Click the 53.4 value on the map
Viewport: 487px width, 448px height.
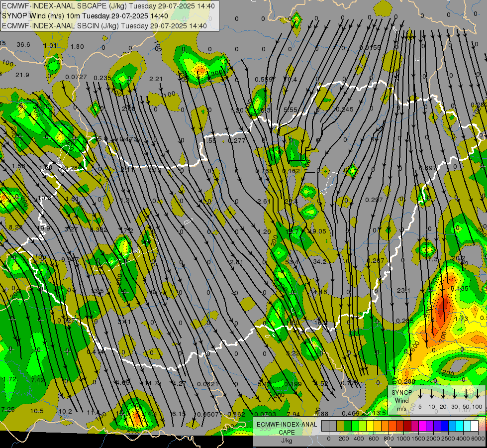(x=292, y=262)
